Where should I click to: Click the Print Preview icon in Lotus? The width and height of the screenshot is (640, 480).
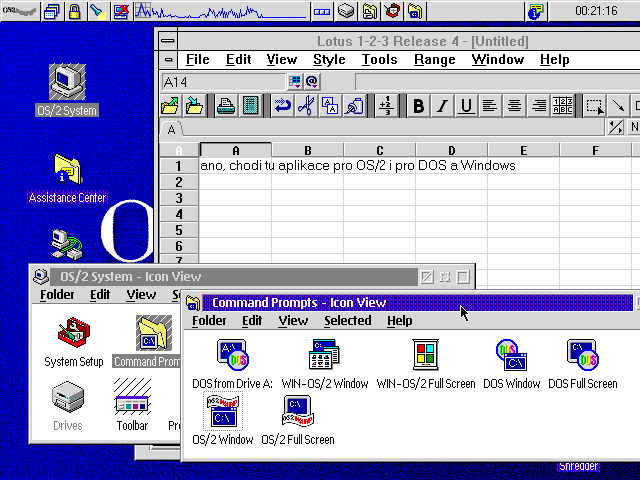pyautogui.click(x=250, y=106)
